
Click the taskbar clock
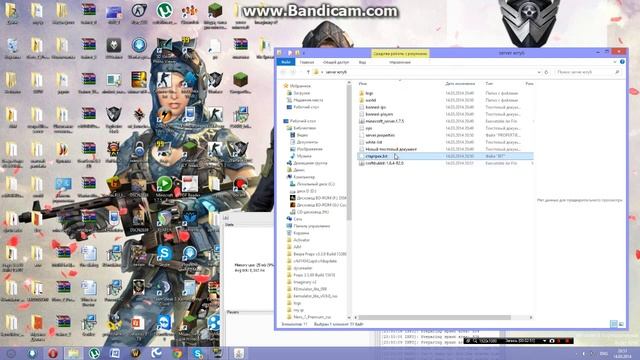[x=622, y=353]
